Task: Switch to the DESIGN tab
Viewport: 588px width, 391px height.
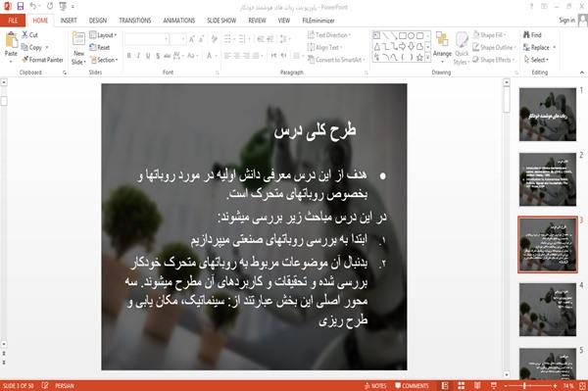Action: click(98, 21)
